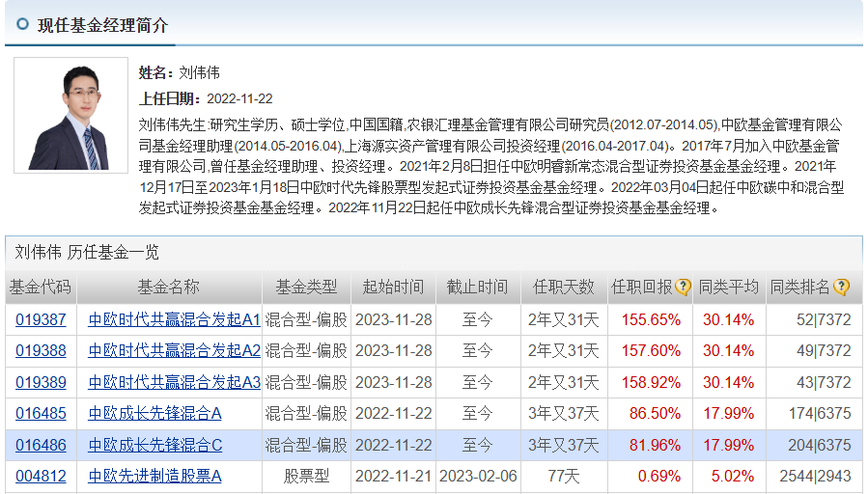This screenshot has width=868, height=494.
Task: Click the 现任基金经理简介 section heading
Action: [x=103, y=25]
